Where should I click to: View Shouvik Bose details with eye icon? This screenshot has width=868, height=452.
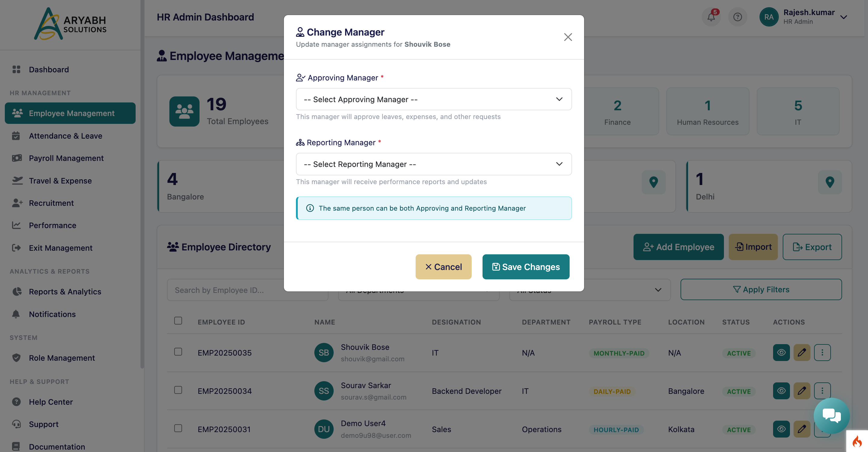pos(782,352)
